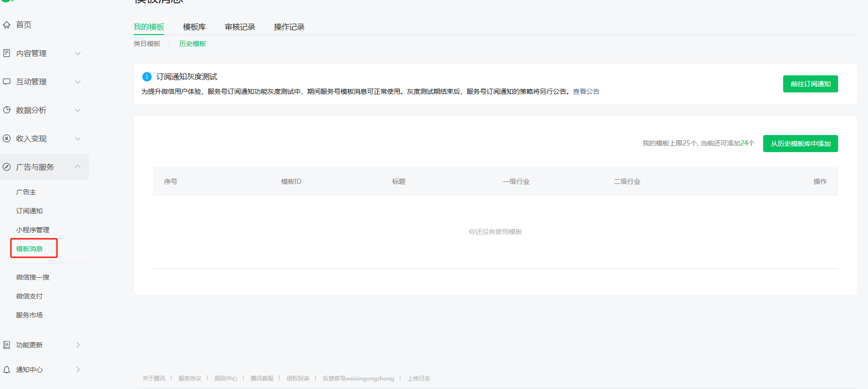Open 腾讯客服 footer link
Image resolution: width=868 pixels, height=389 pixels.
pos(262,378)
